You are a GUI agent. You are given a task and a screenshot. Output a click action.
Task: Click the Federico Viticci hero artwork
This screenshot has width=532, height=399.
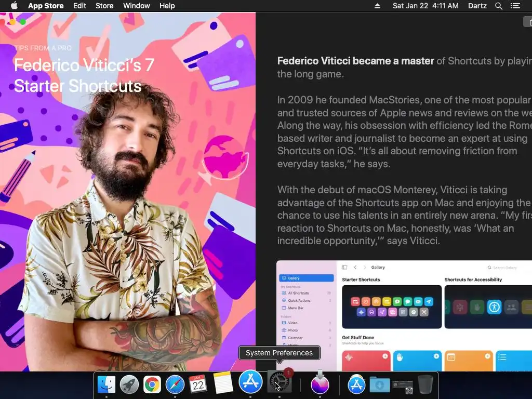[128, 192]
